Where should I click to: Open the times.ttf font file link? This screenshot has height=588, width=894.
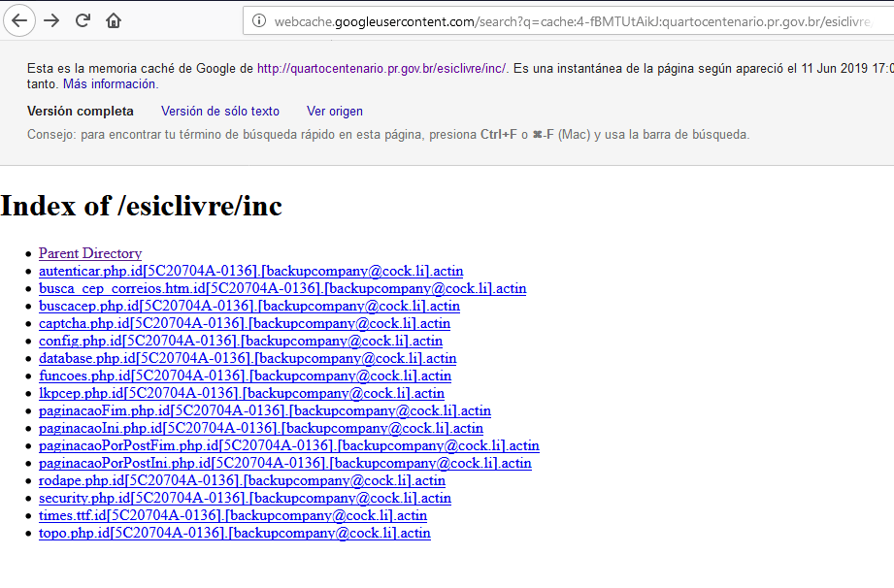click(x=233, y=515)
